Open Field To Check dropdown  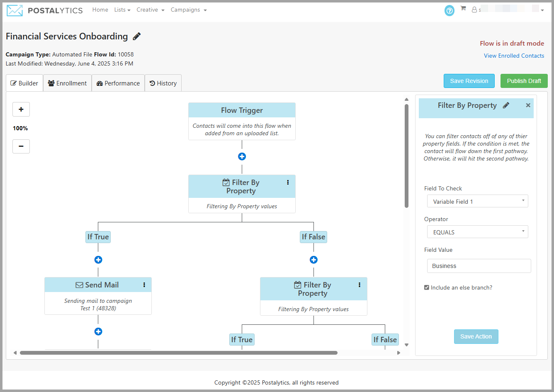click(478, 201)
